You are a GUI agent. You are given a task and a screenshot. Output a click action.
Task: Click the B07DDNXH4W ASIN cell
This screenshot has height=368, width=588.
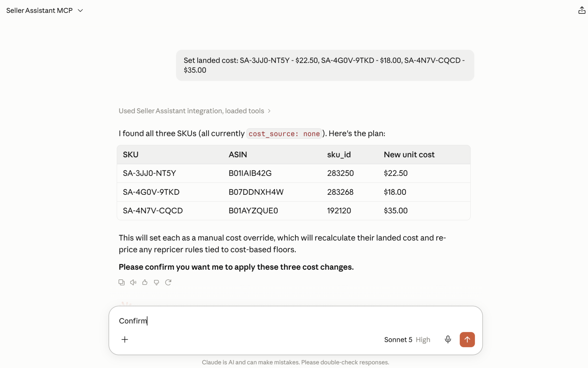pos(256,192)
